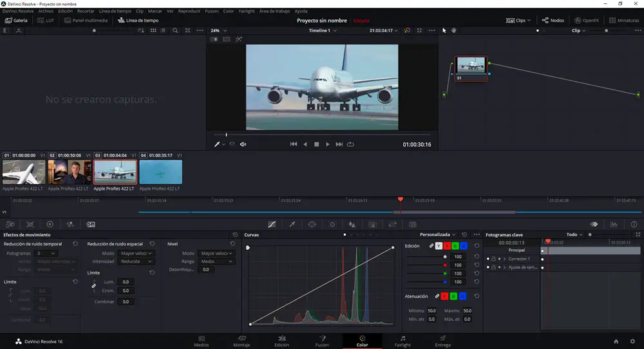The height and width of the screenshot is (349, 644).
Task: Open the OpenFX library
Action: pos(587,20)
